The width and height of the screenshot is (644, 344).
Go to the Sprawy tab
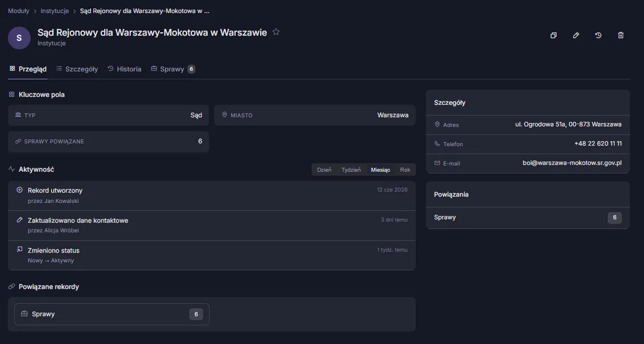coord(173,69)
